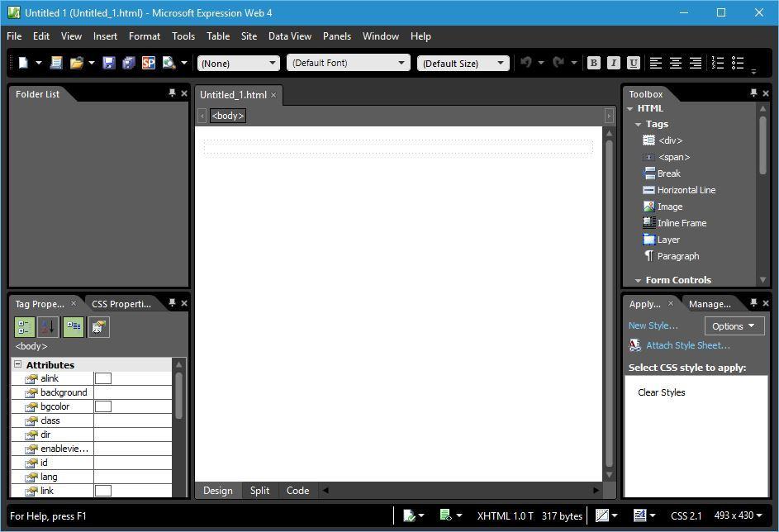Toggle Underline formatting
The width and height of the screenshot is (779, 532).
633,63
